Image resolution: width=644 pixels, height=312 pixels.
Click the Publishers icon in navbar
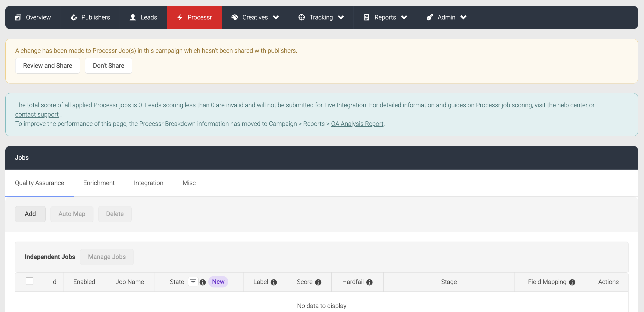(74, 17)
